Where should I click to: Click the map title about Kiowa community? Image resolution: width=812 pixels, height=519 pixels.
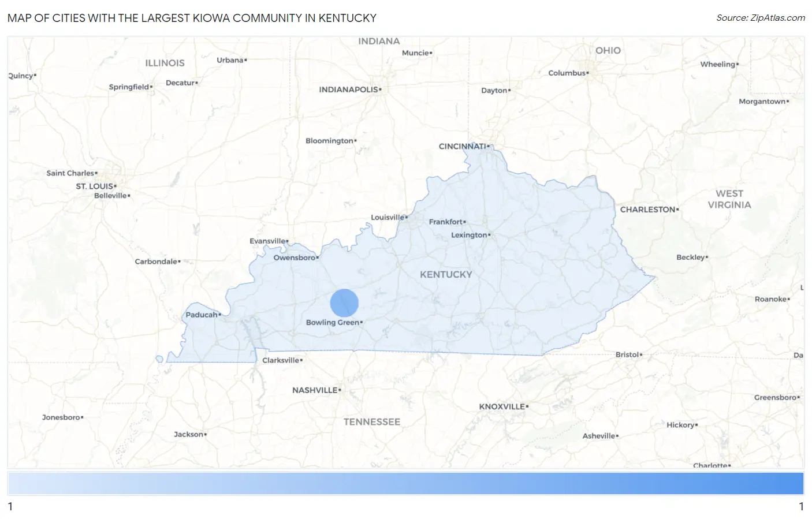pos(192,18)
